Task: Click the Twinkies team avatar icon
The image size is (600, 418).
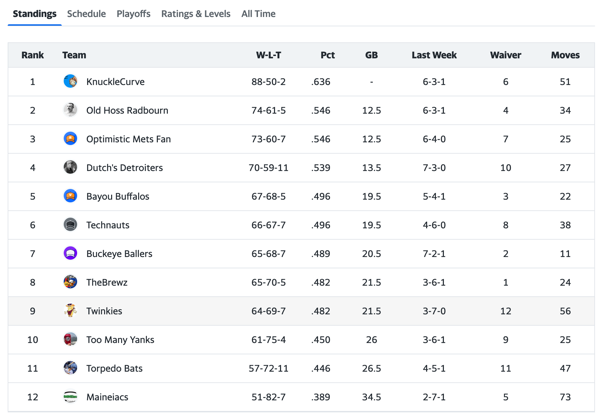Action: [x=70, y=311]
